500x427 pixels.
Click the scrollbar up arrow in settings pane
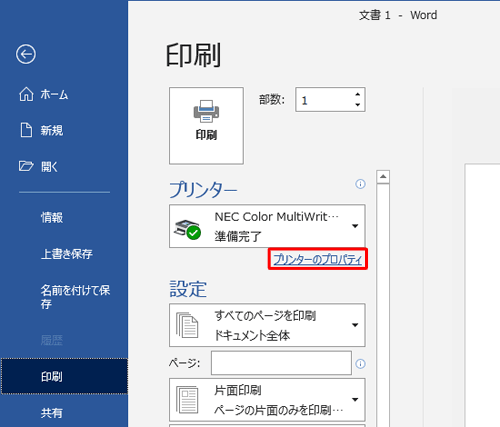pos(383,177)
